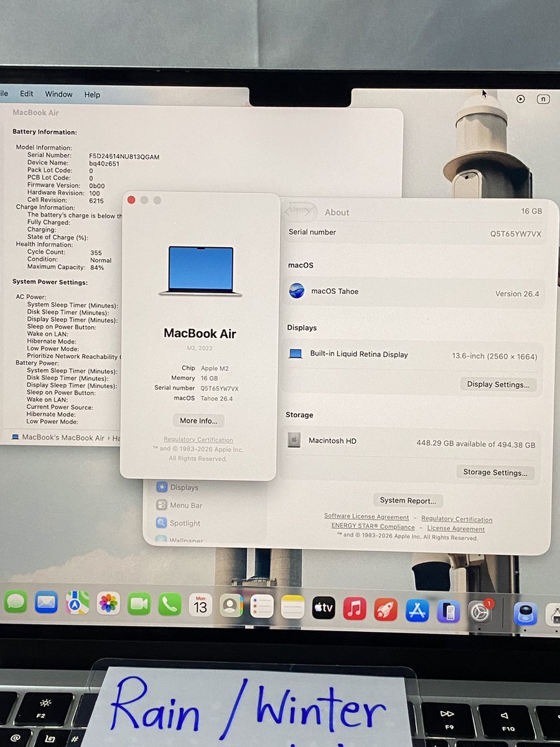Click the Cycle Count 355 value
The image size is (560, 747).
pyautogui.click(x=96, y=253)
